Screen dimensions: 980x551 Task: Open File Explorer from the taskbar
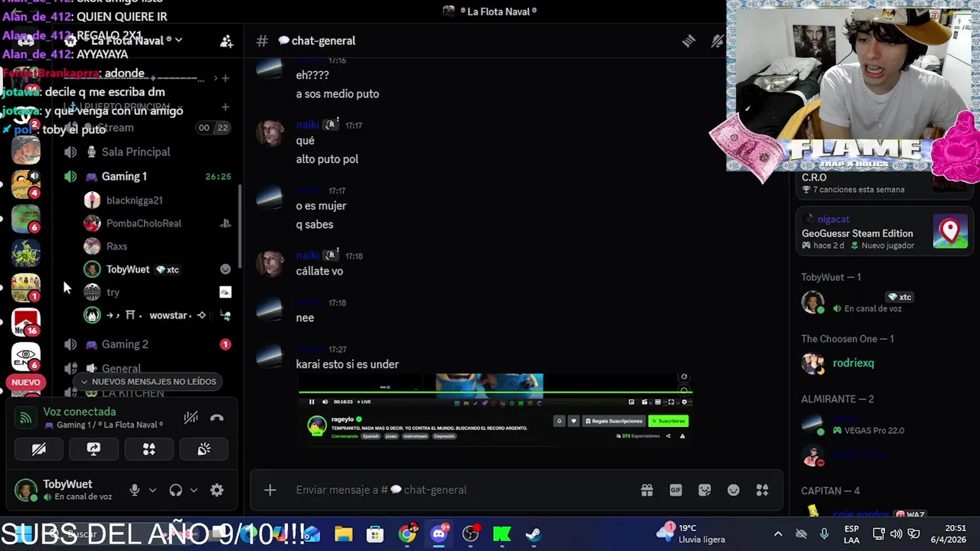(x=343, y=533)
